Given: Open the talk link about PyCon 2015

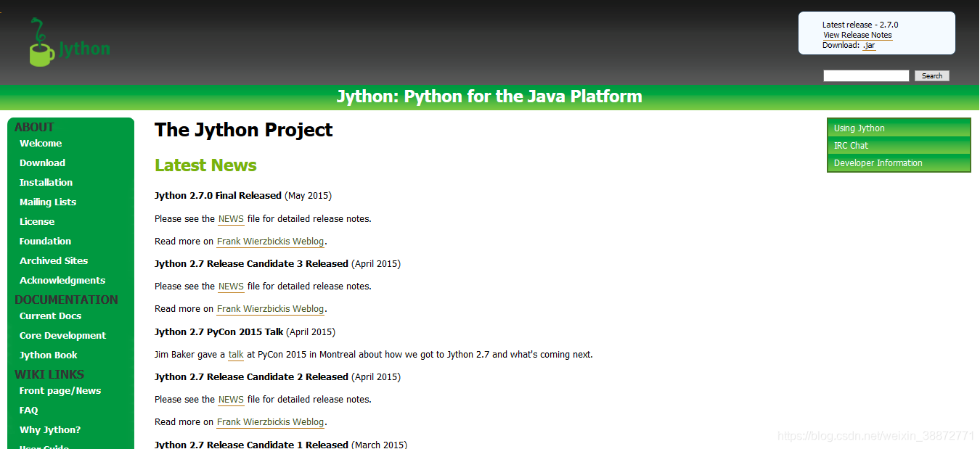Looking at the screenshot, I should point(236,355).
